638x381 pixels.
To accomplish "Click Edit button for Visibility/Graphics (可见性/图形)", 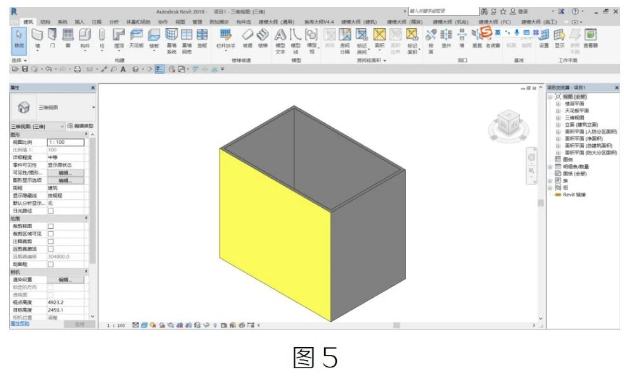I will coord(66,173).
